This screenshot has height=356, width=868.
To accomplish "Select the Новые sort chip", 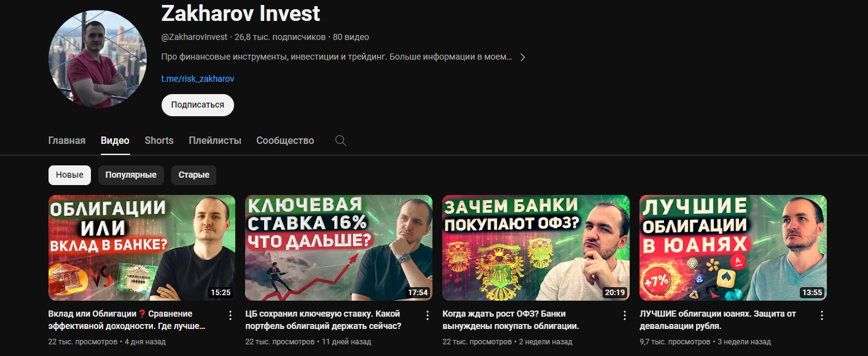I will point(69,175).
